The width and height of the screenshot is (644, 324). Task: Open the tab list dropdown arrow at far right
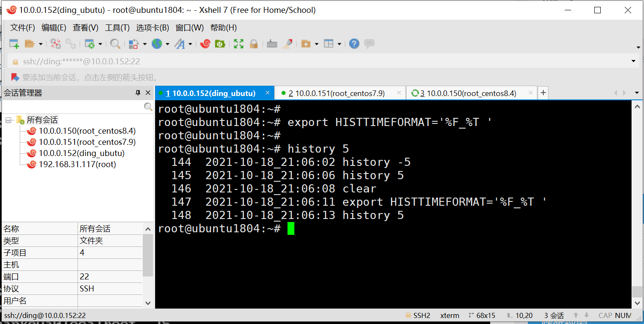pos(636,93)
